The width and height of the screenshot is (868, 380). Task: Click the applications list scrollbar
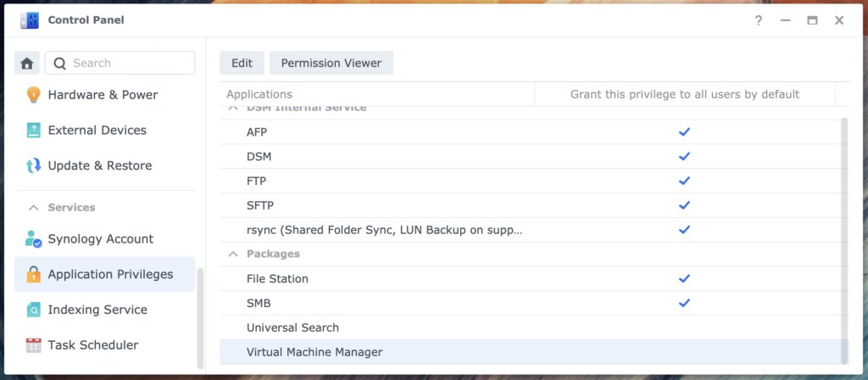pyautogui.click(x=844, y=240)
